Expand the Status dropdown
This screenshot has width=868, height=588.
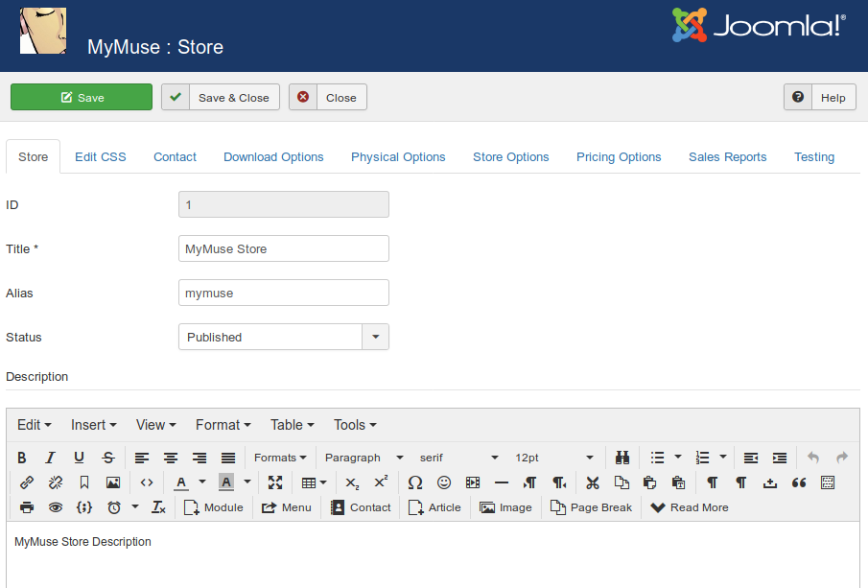click(x=375, y=337)
